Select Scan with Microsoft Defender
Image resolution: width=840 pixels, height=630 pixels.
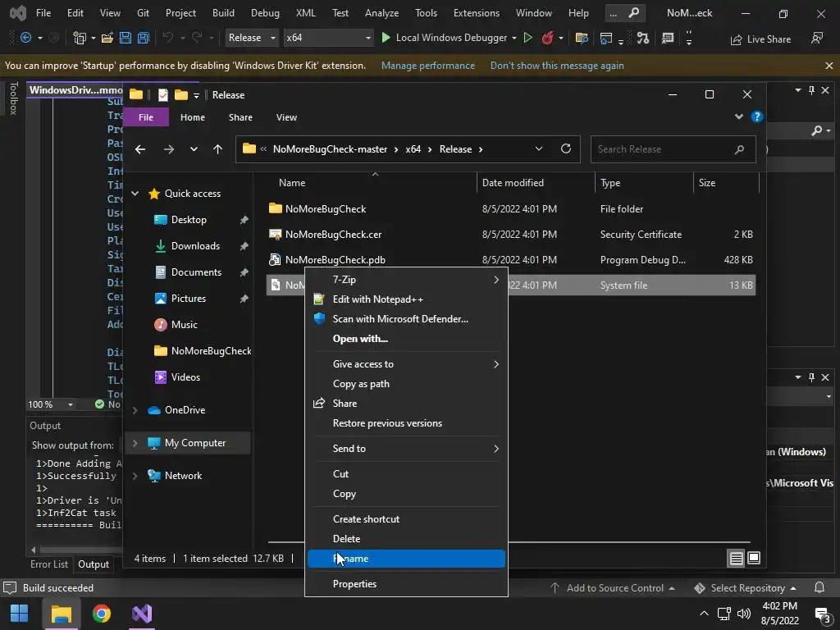(406, 319)
